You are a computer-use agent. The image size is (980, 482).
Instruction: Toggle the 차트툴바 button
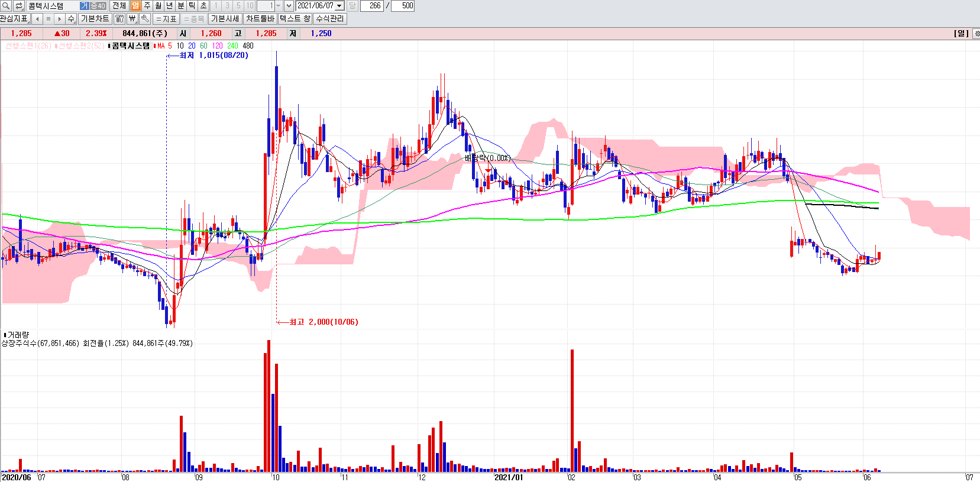(x=260, y=19)
